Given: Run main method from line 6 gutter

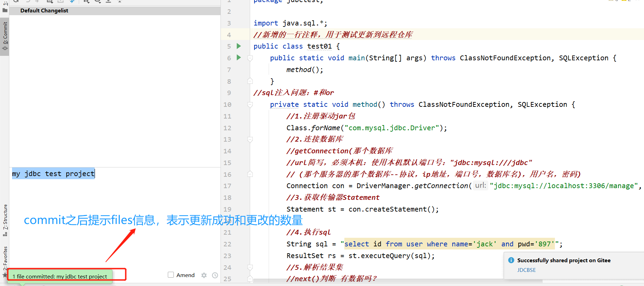Looking at the screenshot, I should pyautogui.click(x=239, y=58).
